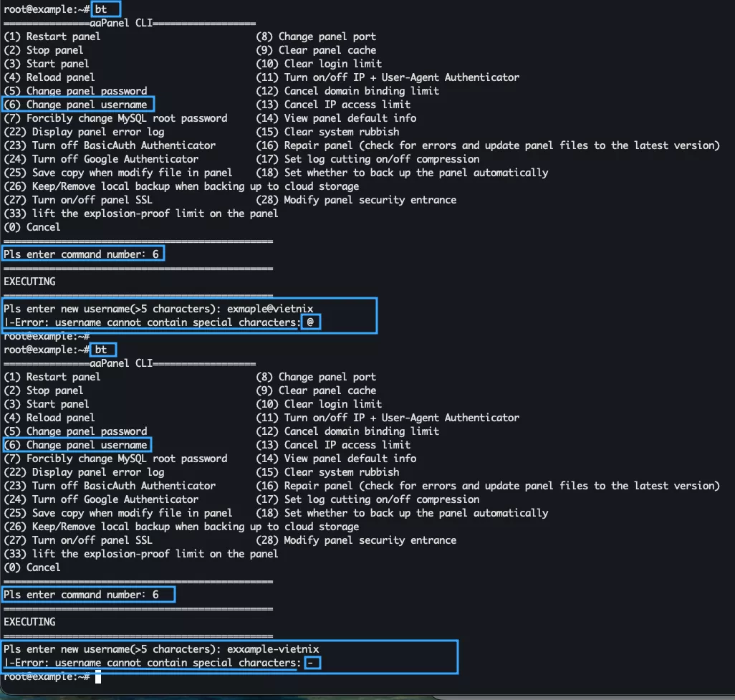
Task: Click the terminal cursor at the last prompt
Action: 100,676
